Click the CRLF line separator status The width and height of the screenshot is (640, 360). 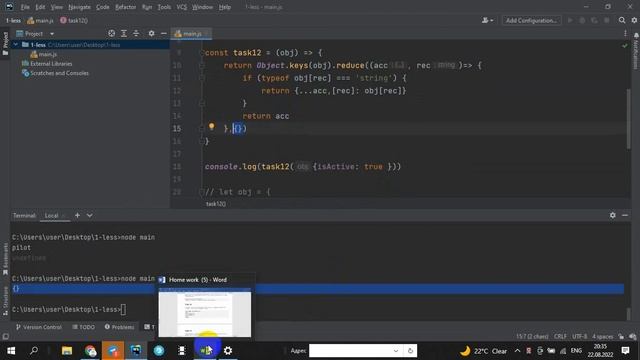point(560,337)
